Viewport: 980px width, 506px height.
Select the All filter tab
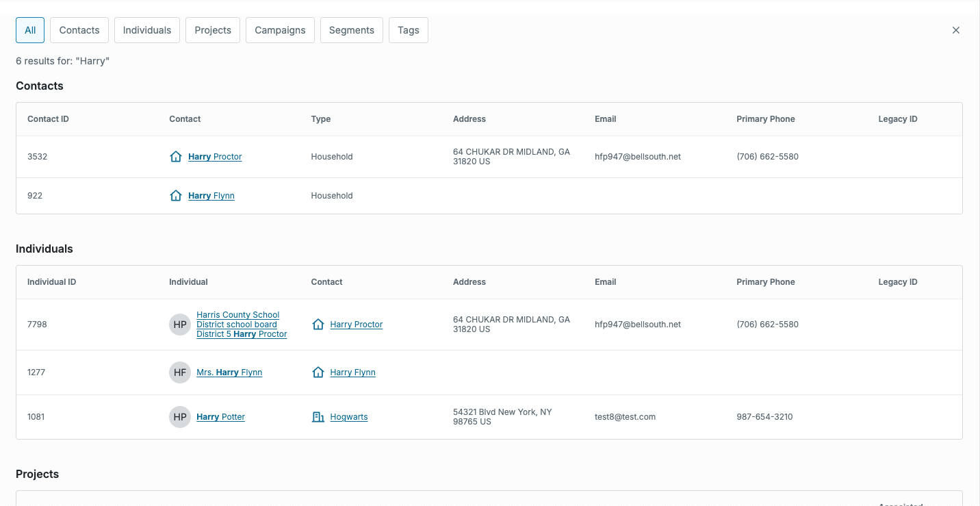(30, 30)
